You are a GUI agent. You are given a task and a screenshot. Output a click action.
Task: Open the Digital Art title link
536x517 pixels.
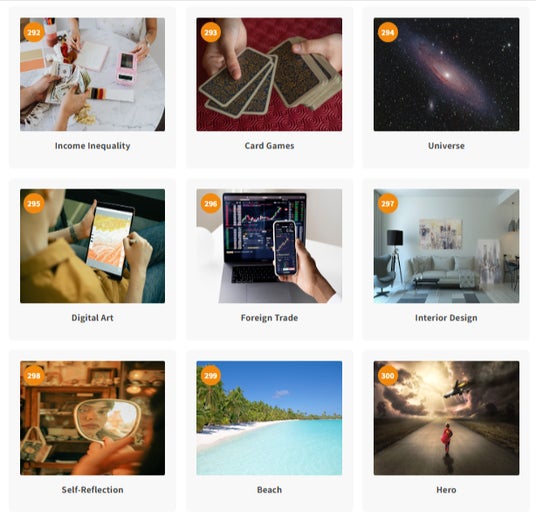(x=92, y=318)
